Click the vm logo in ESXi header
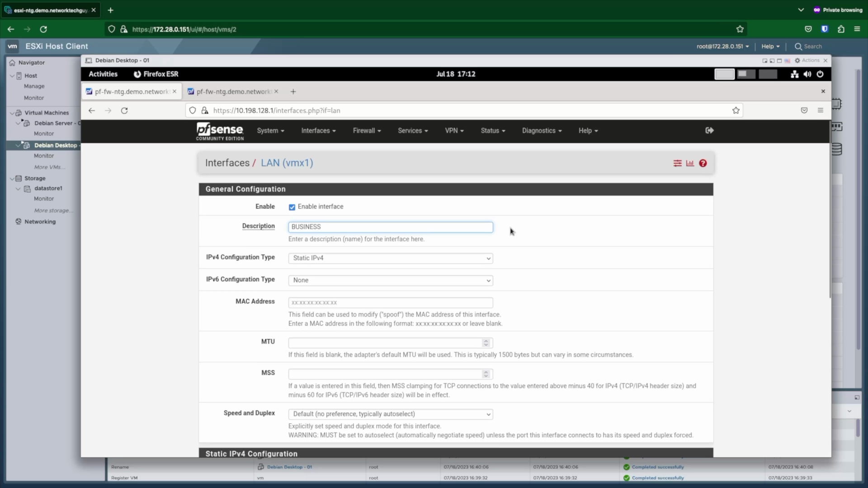868x488 pixels. 13,46
